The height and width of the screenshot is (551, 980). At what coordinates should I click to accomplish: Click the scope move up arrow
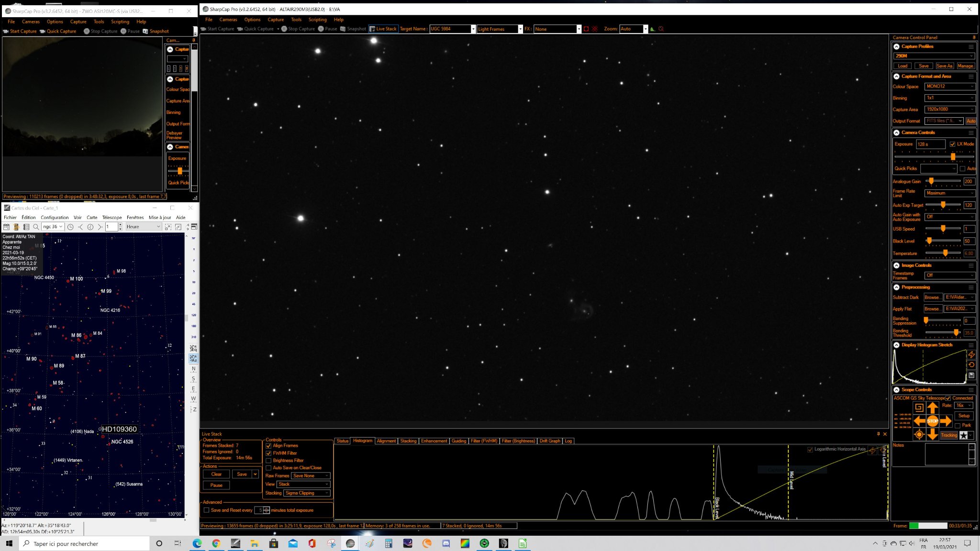[x=932, y=408]
